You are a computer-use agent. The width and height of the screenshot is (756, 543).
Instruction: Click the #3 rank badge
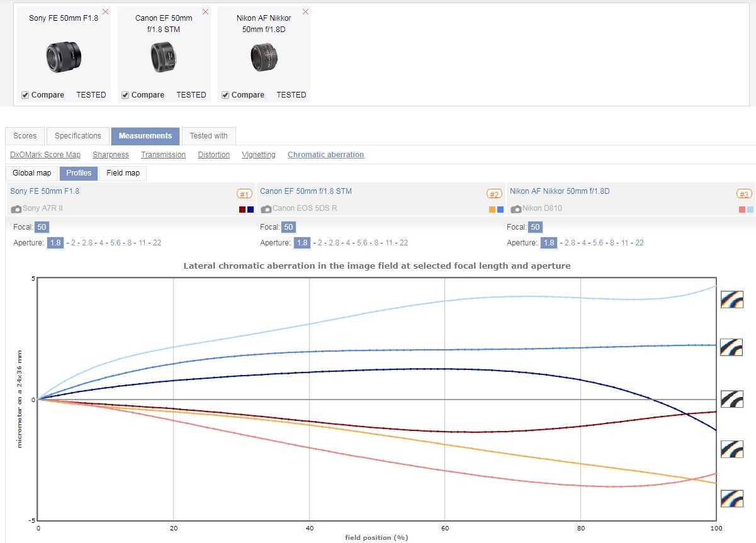(745, 194)
